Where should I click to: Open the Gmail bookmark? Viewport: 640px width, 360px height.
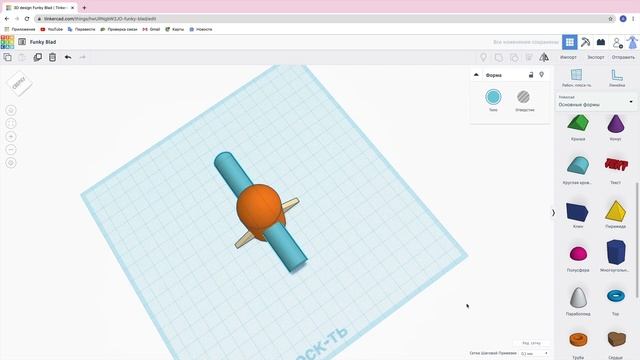point(151,29)
